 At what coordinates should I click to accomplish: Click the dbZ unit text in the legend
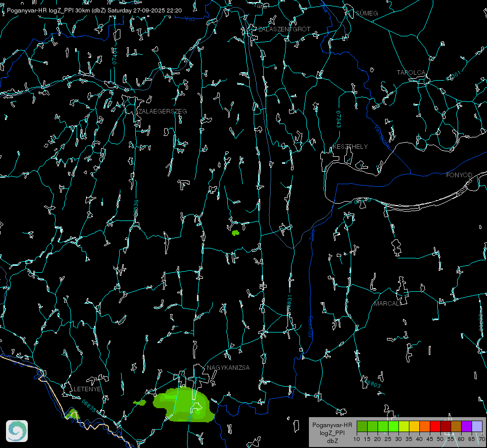pos(332,441)
